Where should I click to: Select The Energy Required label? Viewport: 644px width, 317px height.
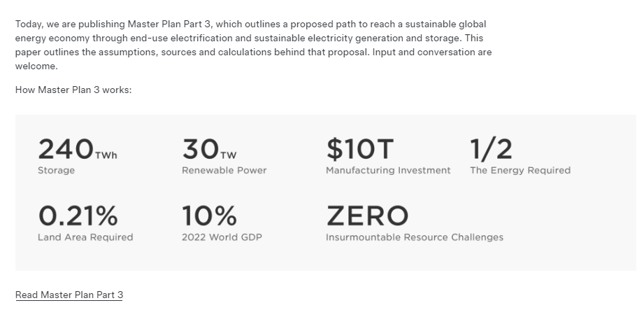(x=520, y=170)
